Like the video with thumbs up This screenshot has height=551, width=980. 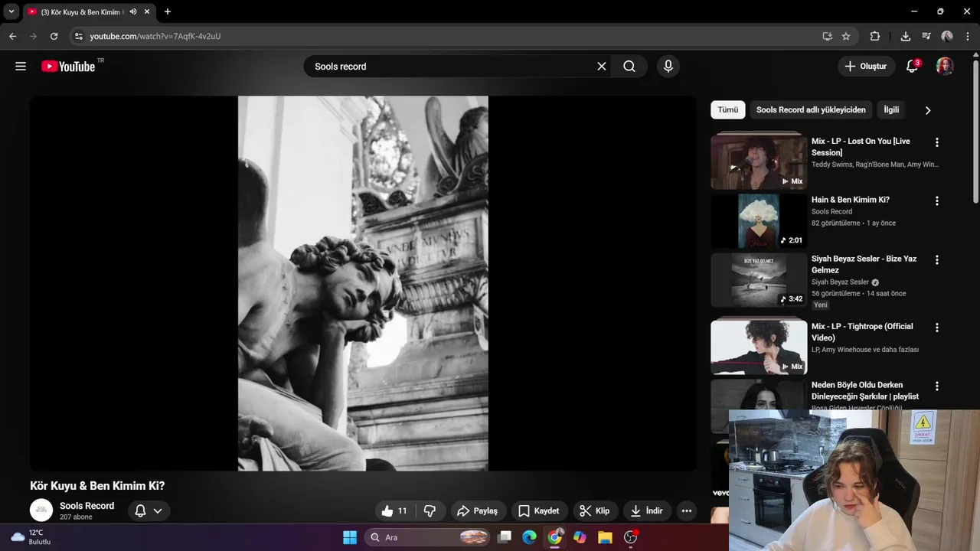click(x=394, y=511)
